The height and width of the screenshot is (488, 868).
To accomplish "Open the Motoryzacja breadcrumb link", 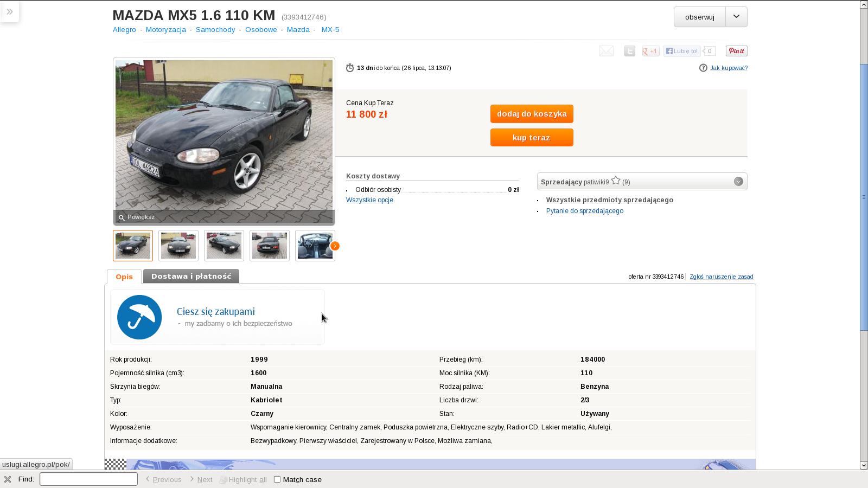I will tap(166, 30).
